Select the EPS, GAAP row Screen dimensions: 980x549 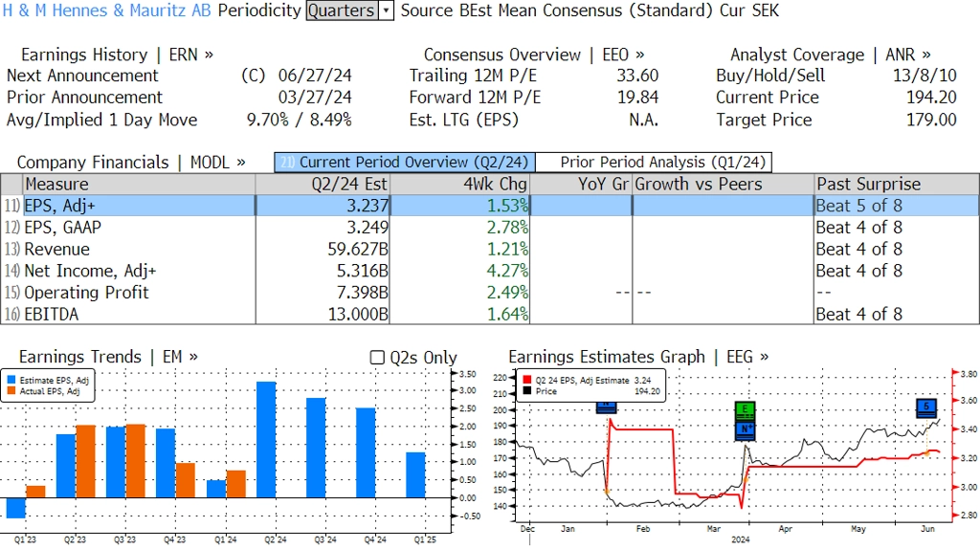[489, 228]
